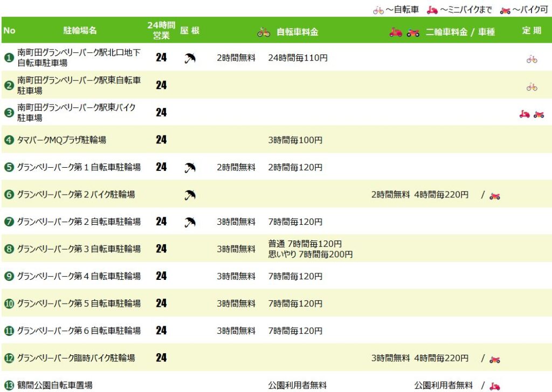Click the pink bicycle icon in row 1's 定期 column
Screen dimensions: 552x392
[x=532, y=59]
